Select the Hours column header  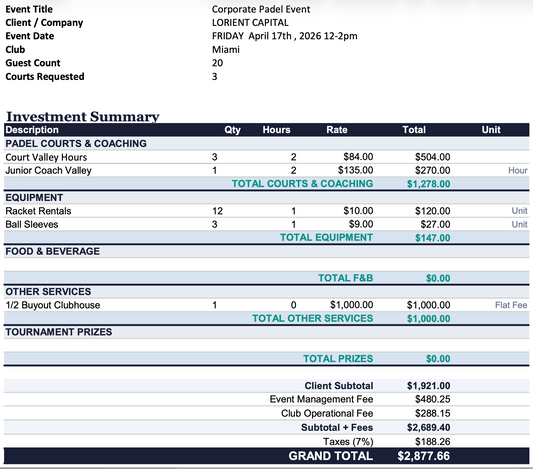276,129
